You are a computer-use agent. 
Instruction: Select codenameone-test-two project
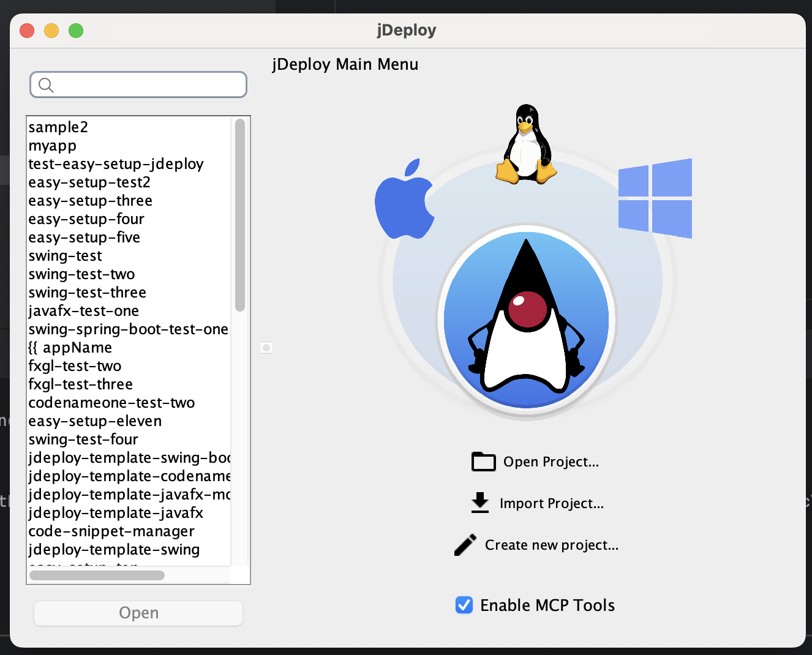click(x=129, y=403)
